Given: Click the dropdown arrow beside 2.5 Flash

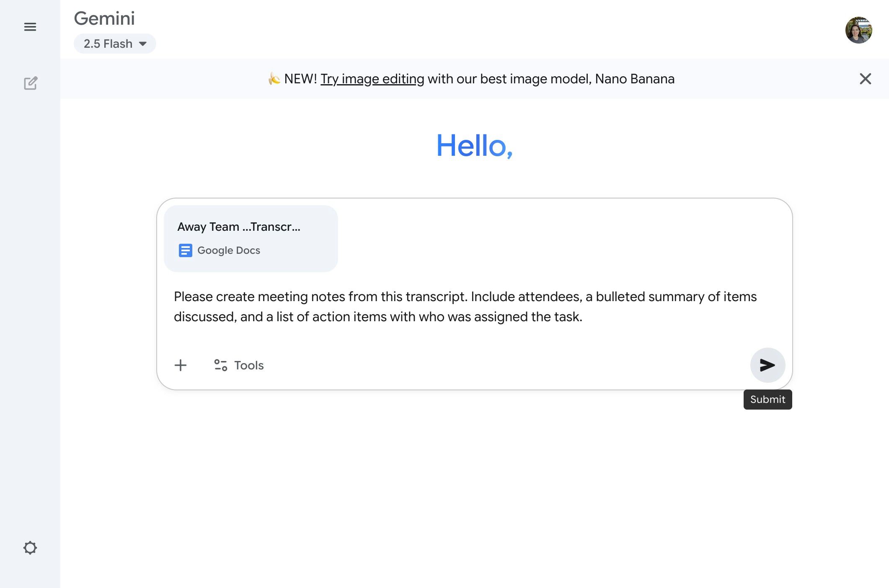Looking at the screenshot, I should [x=143, y=44].
